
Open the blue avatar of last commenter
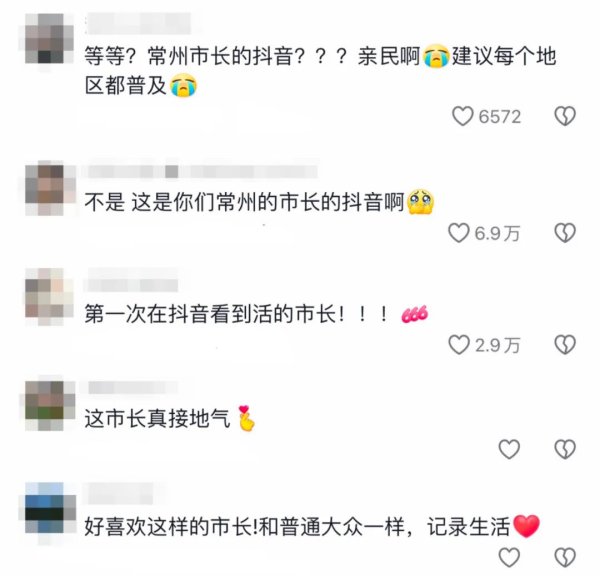[x=50, y=508]
